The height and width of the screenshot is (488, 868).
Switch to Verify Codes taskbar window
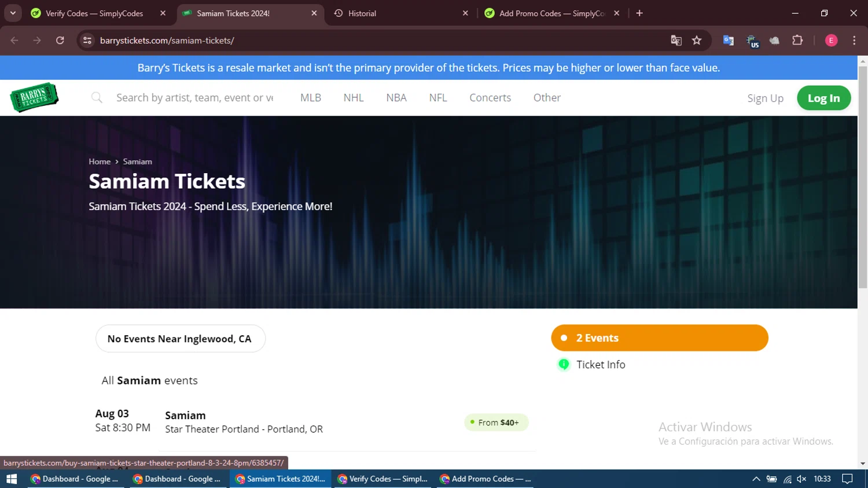[x=382, y=479]
